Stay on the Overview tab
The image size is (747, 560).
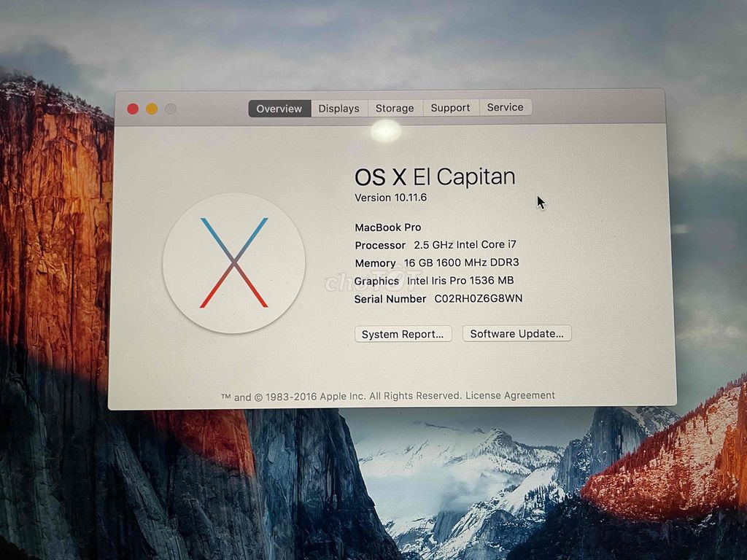tap(279, 108)
